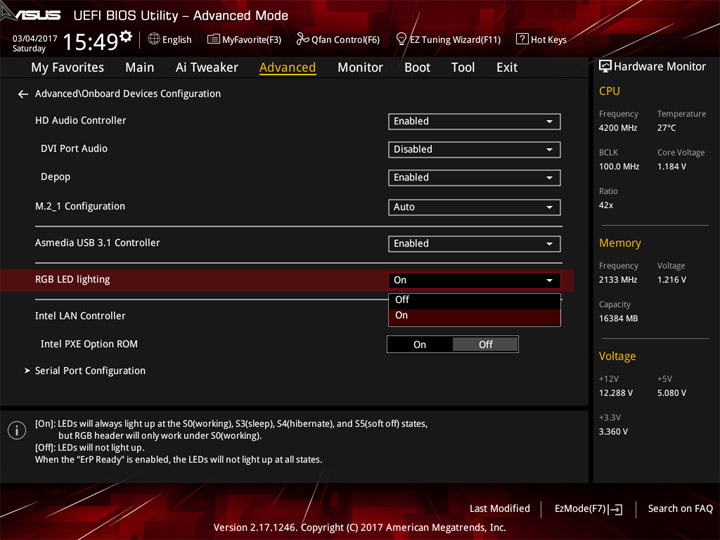Click the info icon in help panel
The width and height of the screenshot is (720, 540).
point(17,430)
